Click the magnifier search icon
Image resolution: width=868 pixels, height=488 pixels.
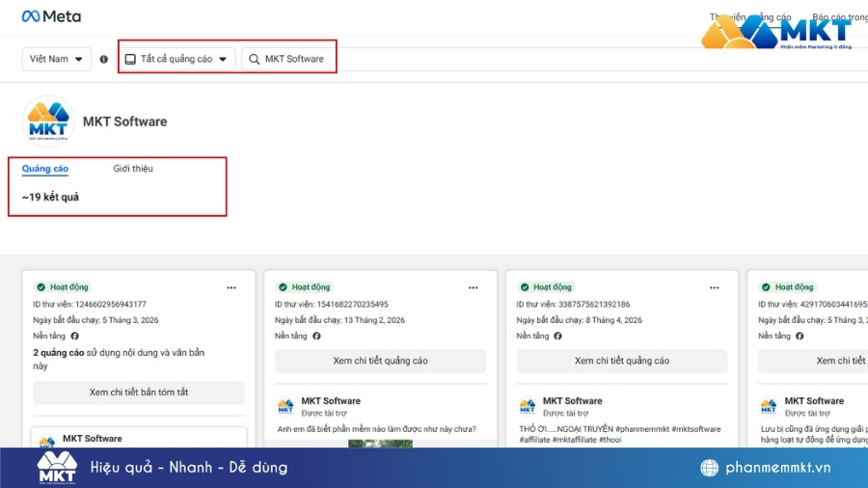254,59
